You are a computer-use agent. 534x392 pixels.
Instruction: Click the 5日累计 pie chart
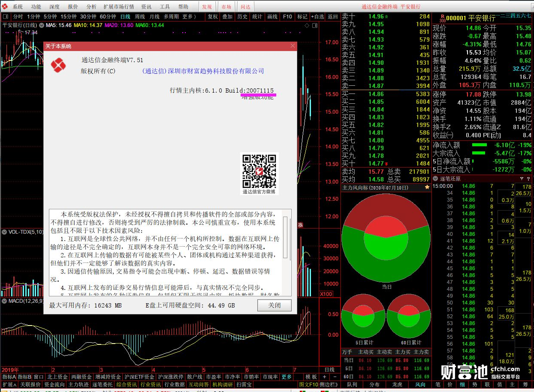(364, 317)
